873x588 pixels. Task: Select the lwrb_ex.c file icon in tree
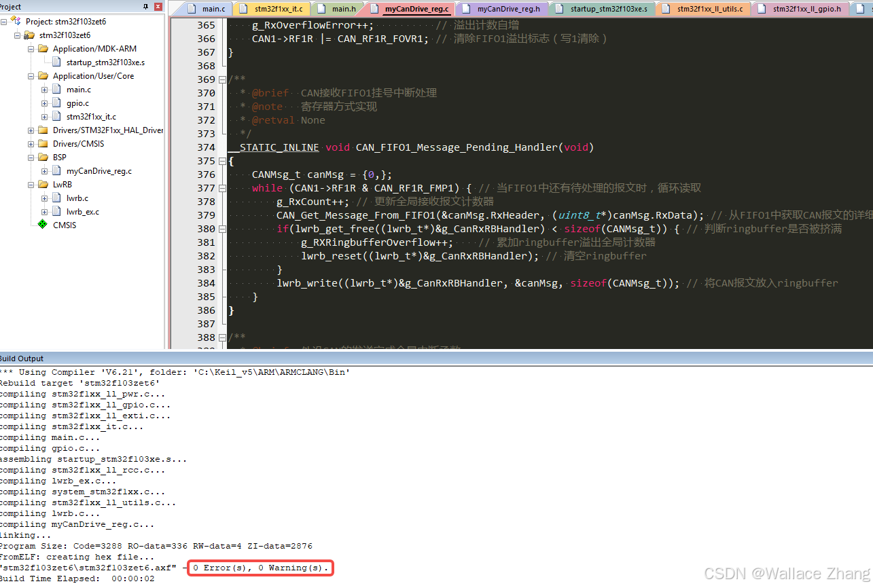[x=57, y=212]
